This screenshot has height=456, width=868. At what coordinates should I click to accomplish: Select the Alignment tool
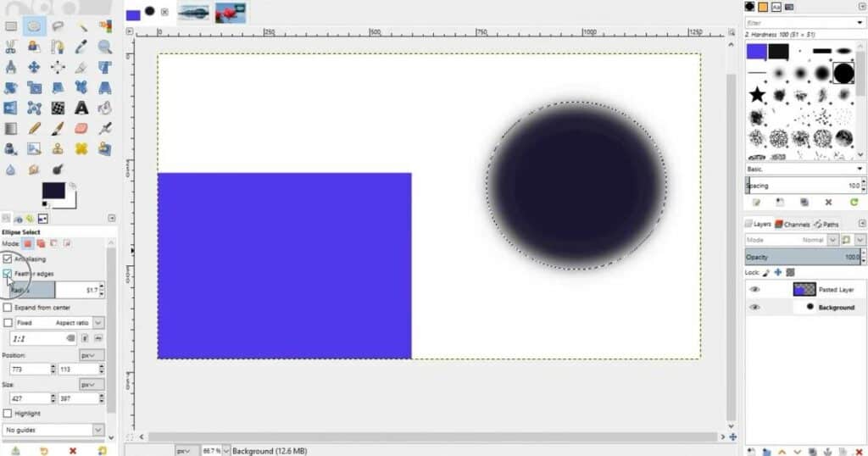point(58,67)
